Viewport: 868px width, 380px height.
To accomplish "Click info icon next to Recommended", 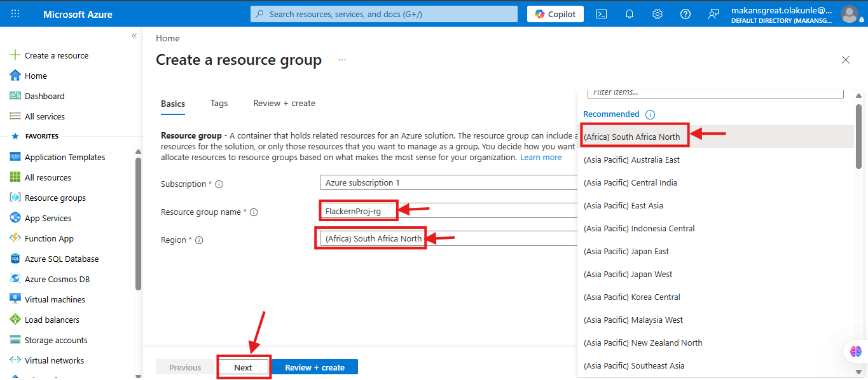I will click(x=650, y=114).
